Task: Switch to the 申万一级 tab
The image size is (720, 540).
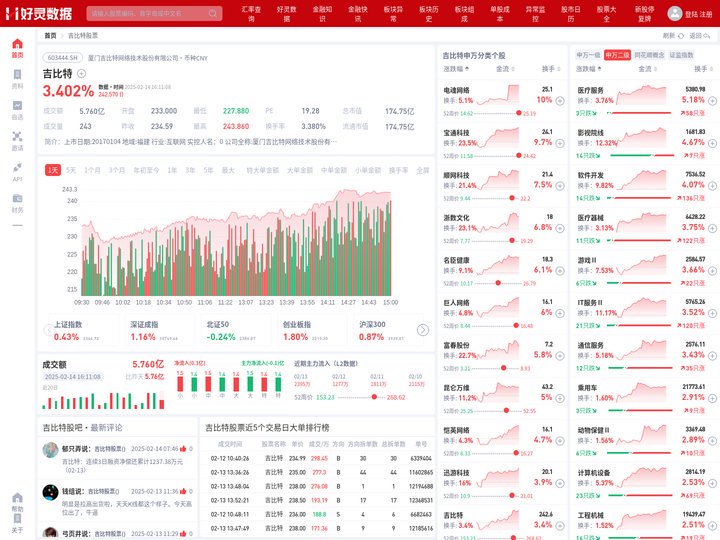Action: pos(588,55)
